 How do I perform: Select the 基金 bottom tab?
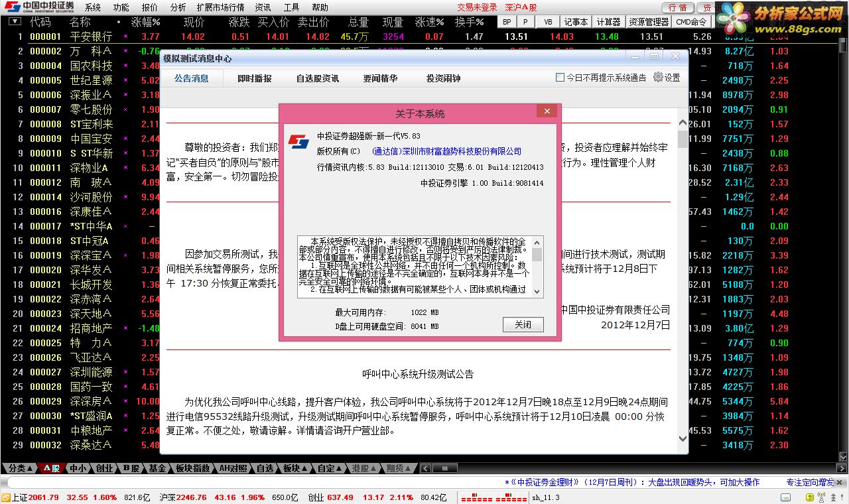pos(157,468)
